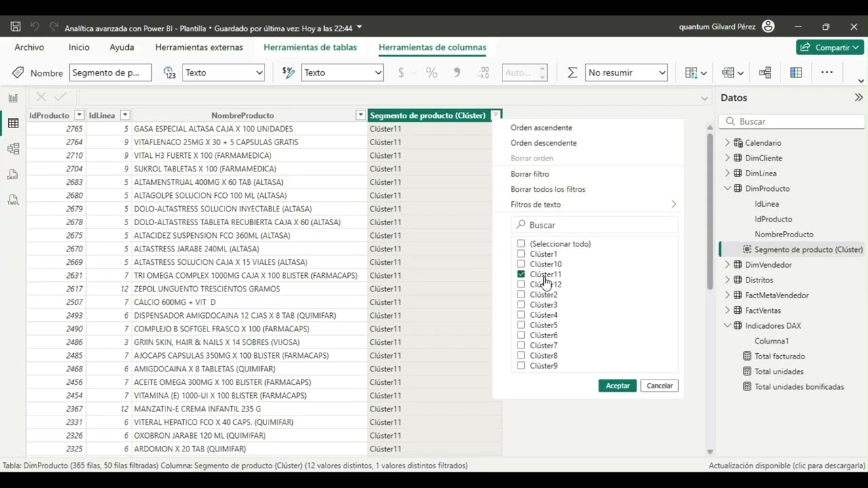
Task: Open the Herramientas de tablas tab
Action: 310,47
